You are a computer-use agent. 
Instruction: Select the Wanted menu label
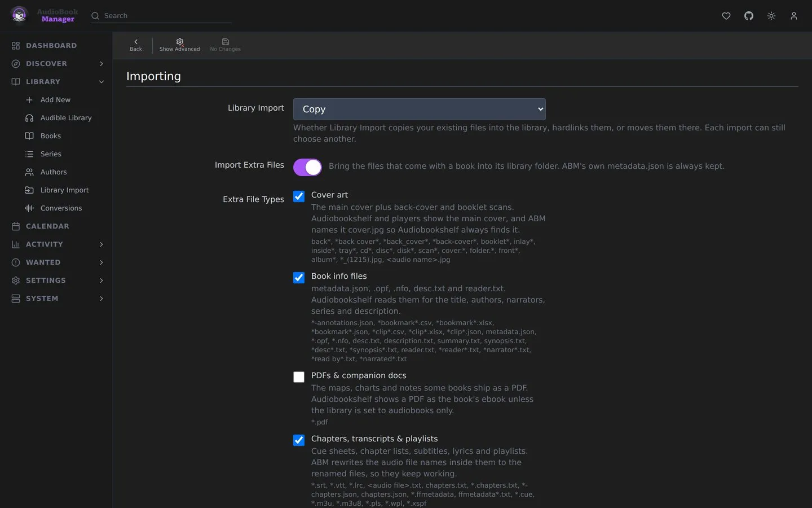[x=43, y=262]
